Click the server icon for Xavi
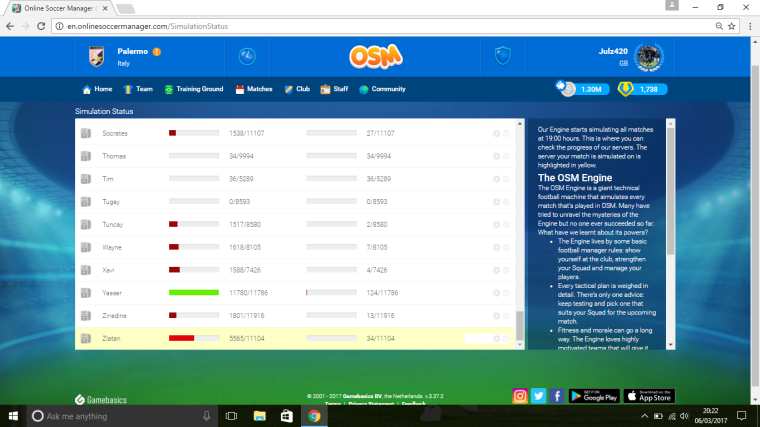 coord(86,270)
